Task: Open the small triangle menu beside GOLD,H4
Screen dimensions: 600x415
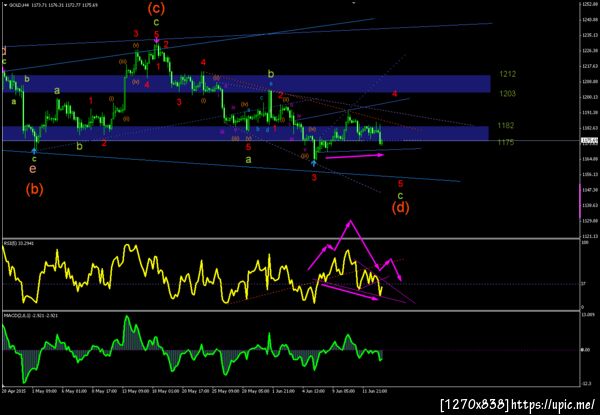Action: coord(5,5)
